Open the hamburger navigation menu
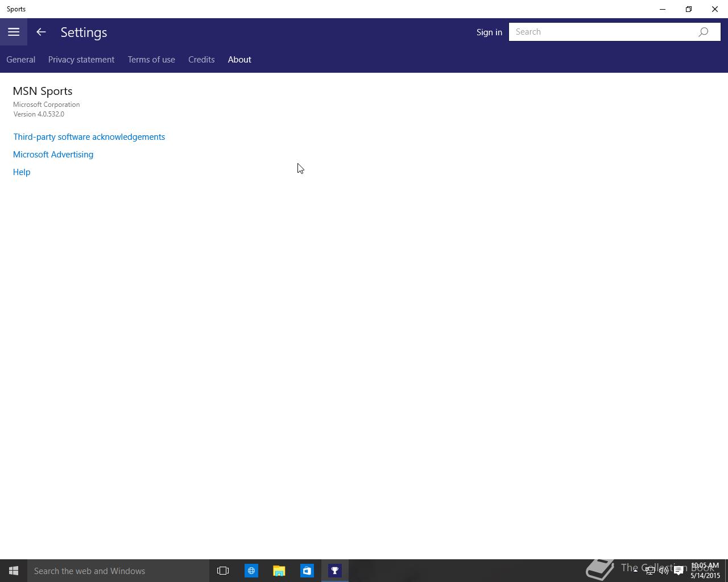The height and width of the screenshot is (582, 728). click(x=14, y=32)
